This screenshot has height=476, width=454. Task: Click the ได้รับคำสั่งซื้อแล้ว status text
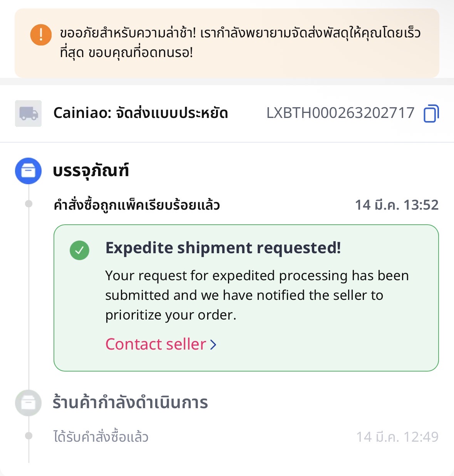click(101, 437)
